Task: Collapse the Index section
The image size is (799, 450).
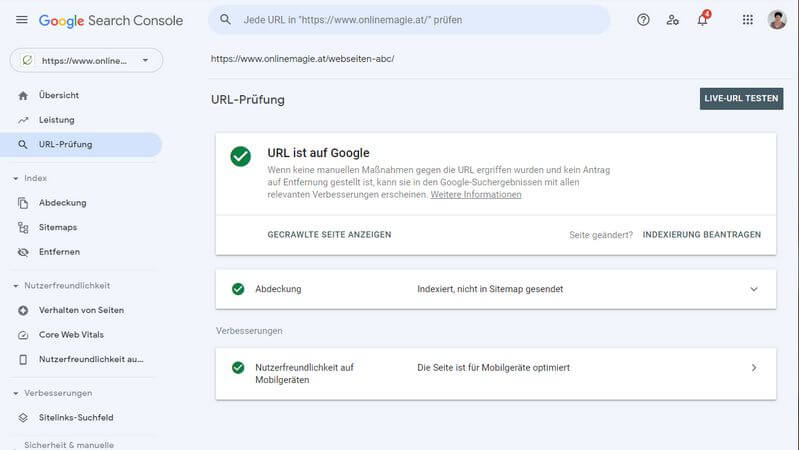Action: (15, 178)
